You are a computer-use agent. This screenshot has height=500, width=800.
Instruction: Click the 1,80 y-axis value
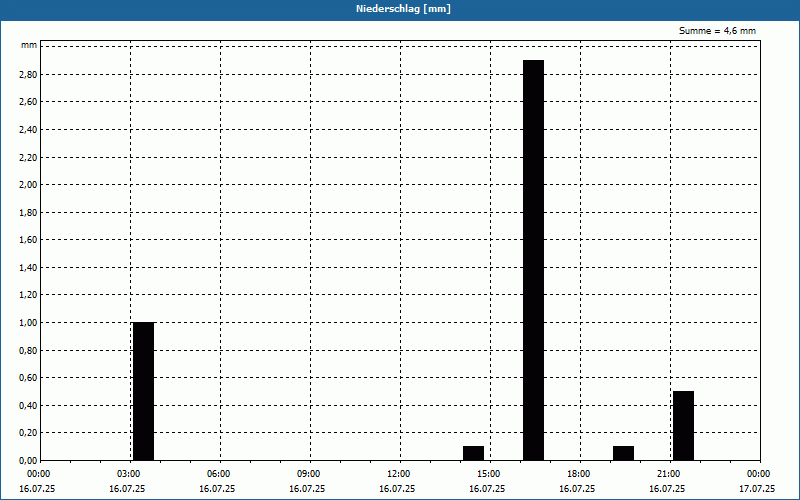pyautogui.click(x=28, y=212)
